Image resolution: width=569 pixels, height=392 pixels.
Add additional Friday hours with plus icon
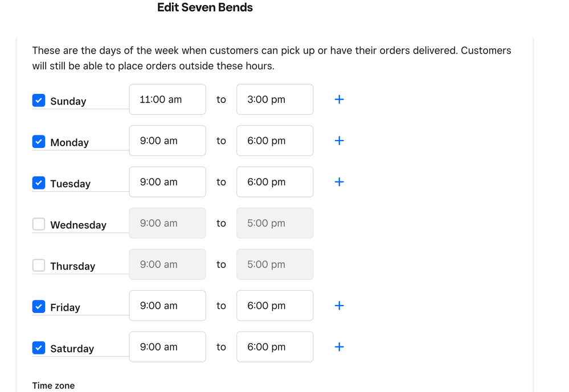click(x=339, y=306)
